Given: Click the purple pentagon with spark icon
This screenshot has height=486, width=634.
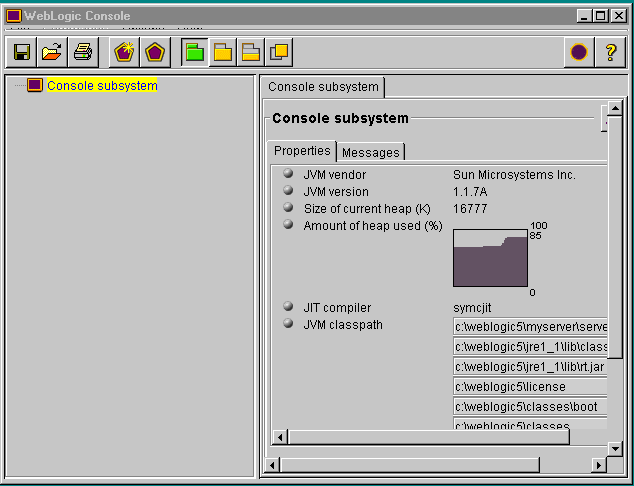Looking at the screenshot, I should (x=124, y=52).
